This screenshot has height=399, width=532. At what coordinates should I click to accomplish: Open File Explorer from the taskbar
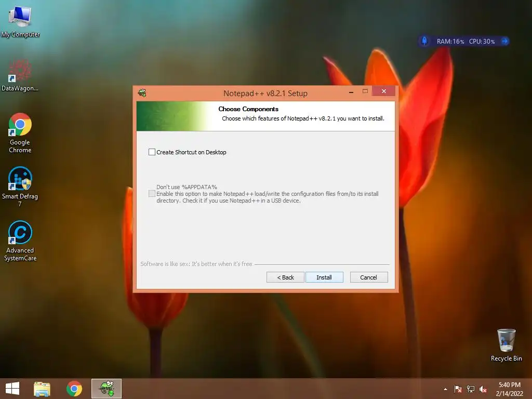coord(42,389)
